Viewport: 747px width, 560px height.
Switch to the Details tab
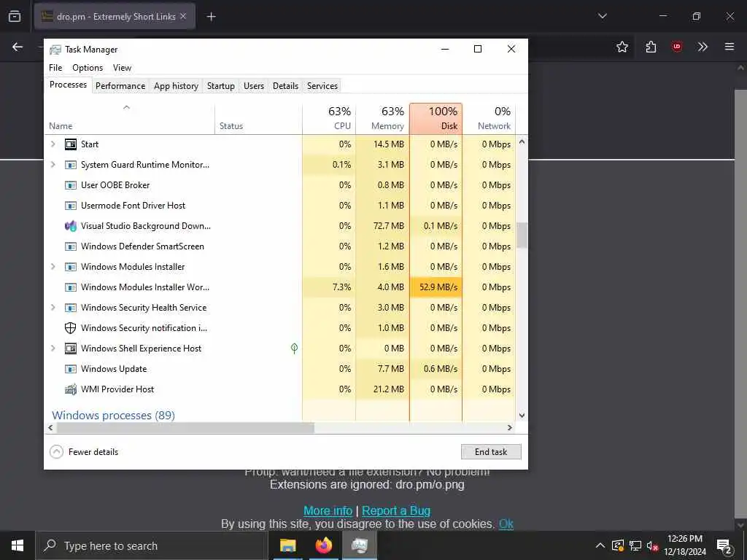pyautogui.click(x=285, y=86)
